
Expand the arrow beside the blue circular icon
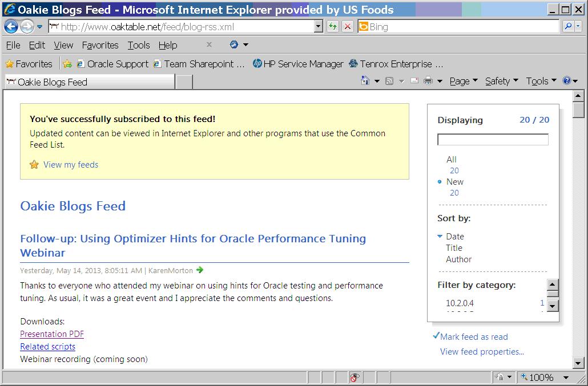point(245,45)
